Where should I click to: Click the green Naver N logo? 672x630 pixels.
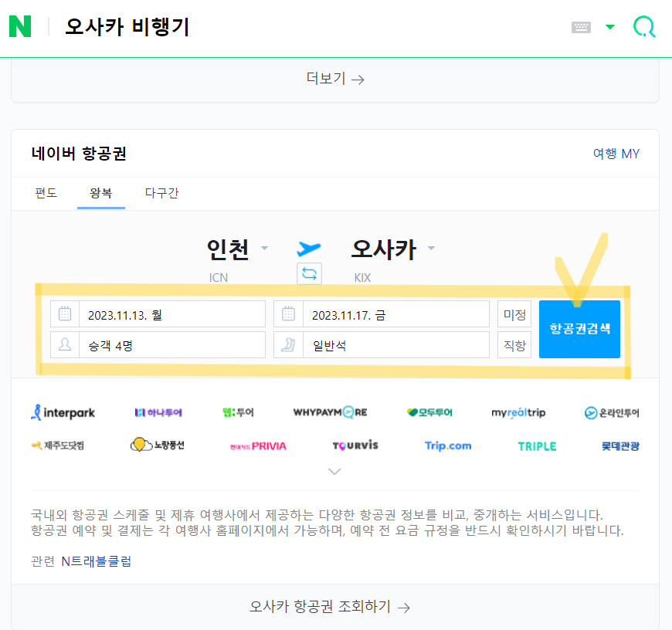pos(20,26)
